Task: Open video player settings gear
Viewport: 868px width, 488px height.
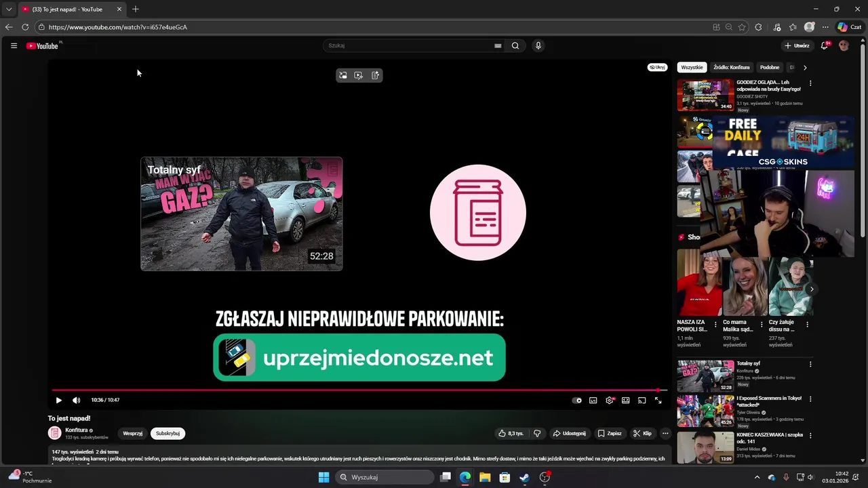Action: 610,400
